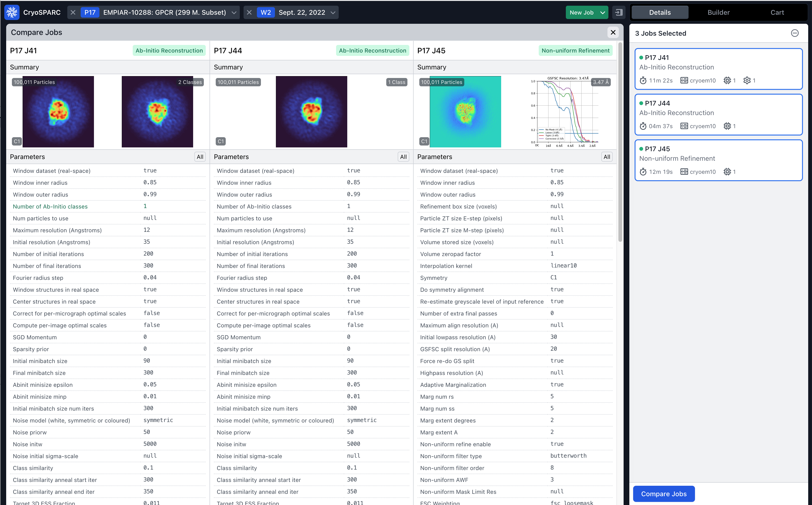
Task: Switch to the Cart tab
Action: click(x=777, y=12)
